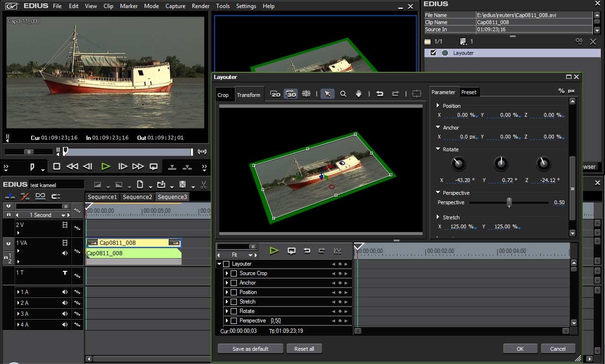The image size is (605, 364).
Task: Toggle the Layouter guide display icon
Action: [306, 94]
